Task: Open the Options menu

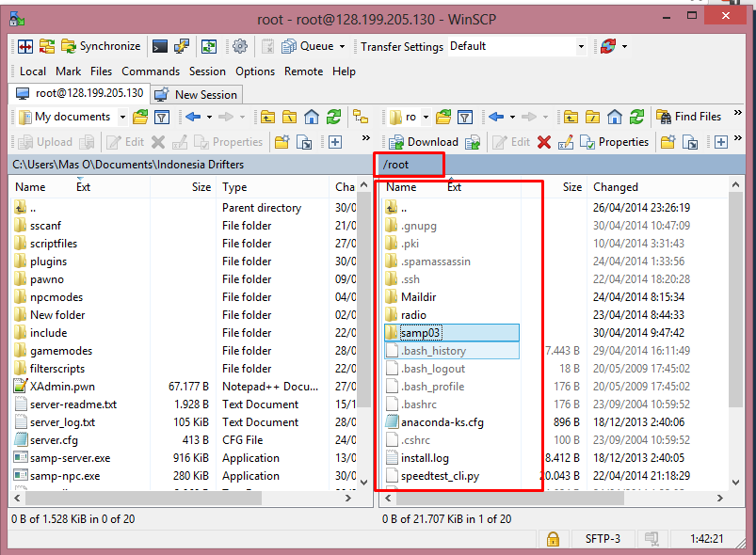Action: click(x=255, y=71)
